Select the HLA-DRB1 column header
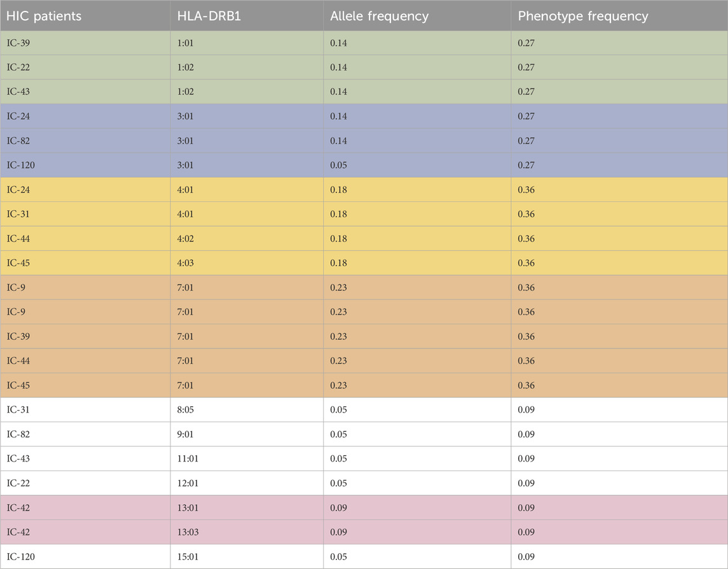 (206, 17)
